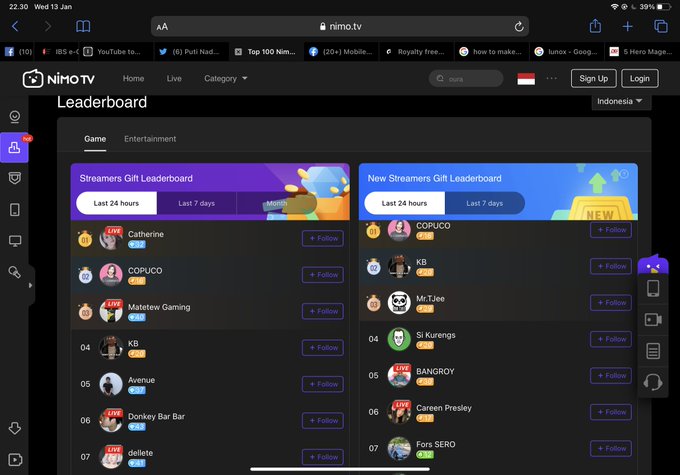
Task: Select New Streamers Last 7 days
Action: click(x=484, y=203)
